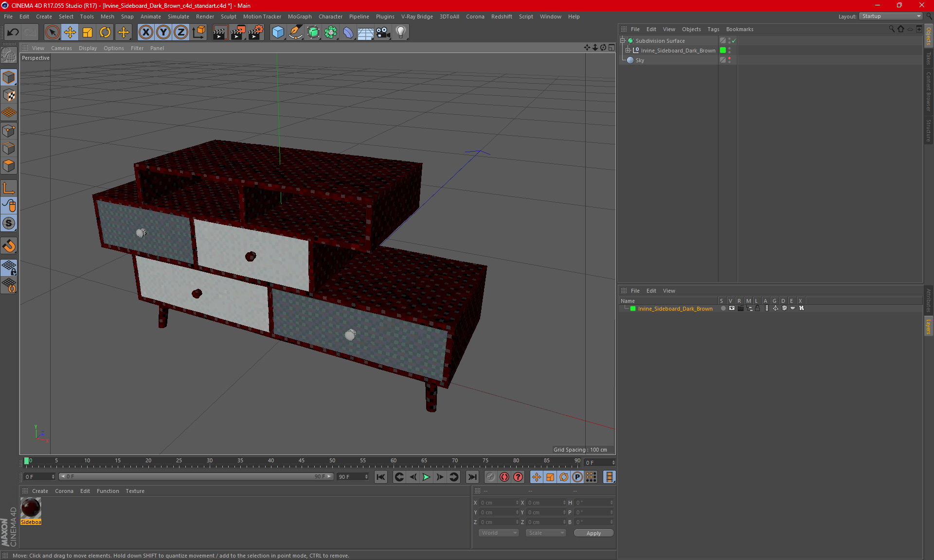934x560 pixels.
Task: Add a camera object icon
Action: click(x=383, y=33)
